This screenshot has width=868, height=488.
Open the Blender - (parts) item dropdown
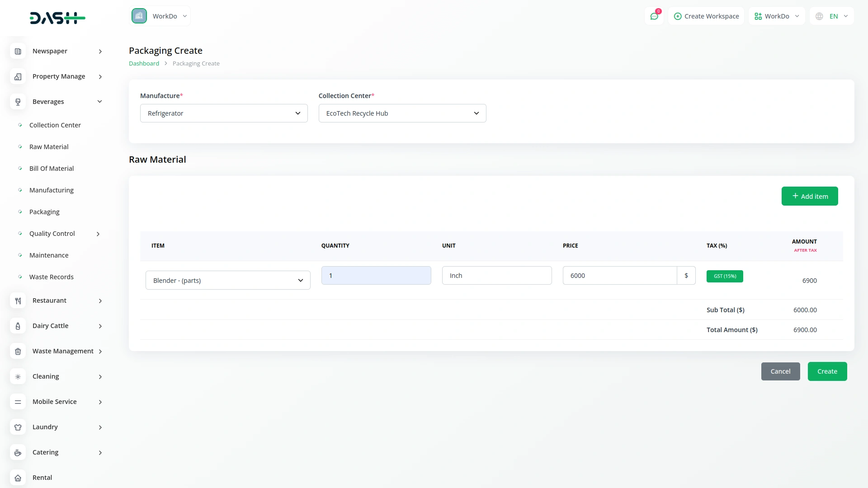pyautogui.click(x=228, y=281)
